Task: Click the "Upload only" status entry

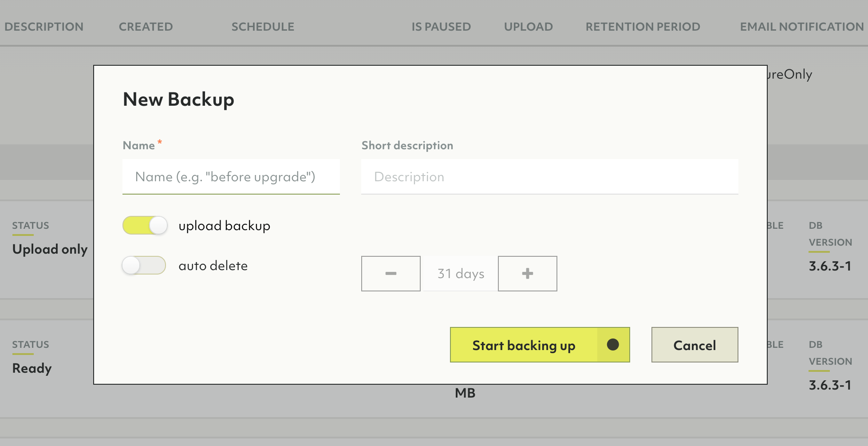Action: click(50, 249)
